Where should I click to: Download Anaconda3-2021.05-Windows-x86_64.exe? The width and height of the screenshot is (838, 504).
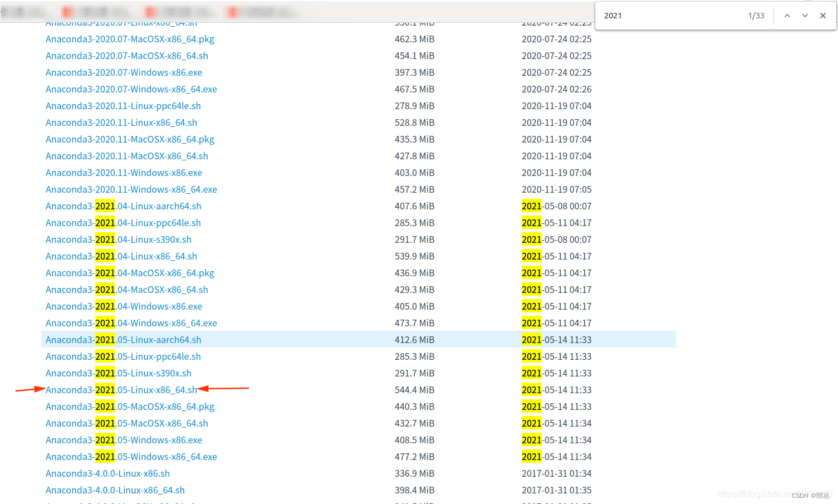(131, 457)
